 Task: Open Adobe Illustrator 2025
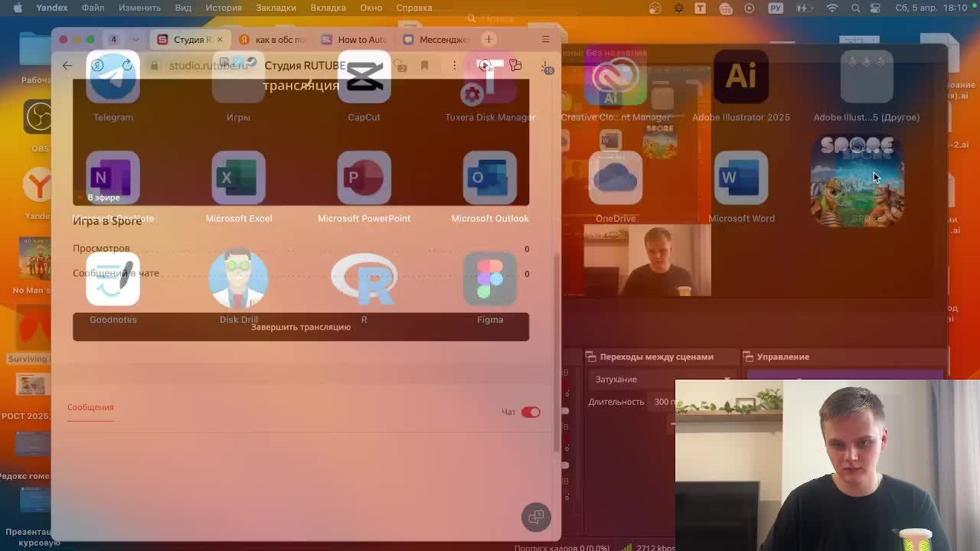(x=741, y=77)
